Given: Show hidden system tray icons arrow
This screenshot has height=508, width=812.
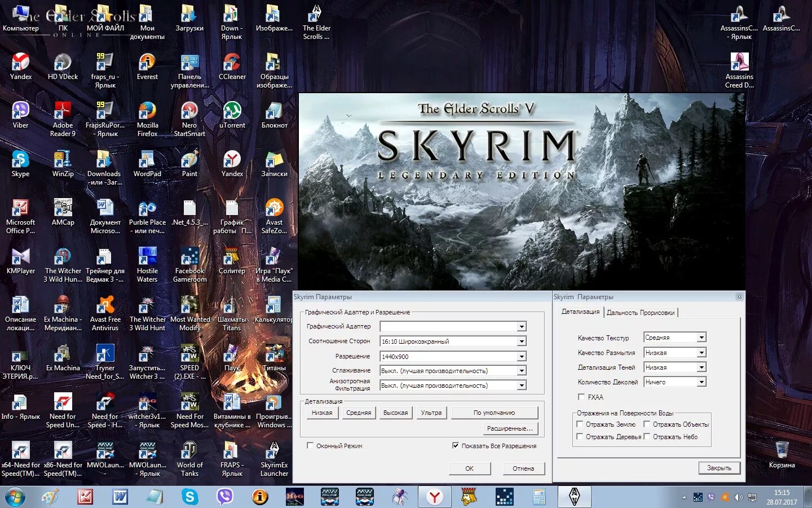Looking at the screenshot, I should pos(684,497).
